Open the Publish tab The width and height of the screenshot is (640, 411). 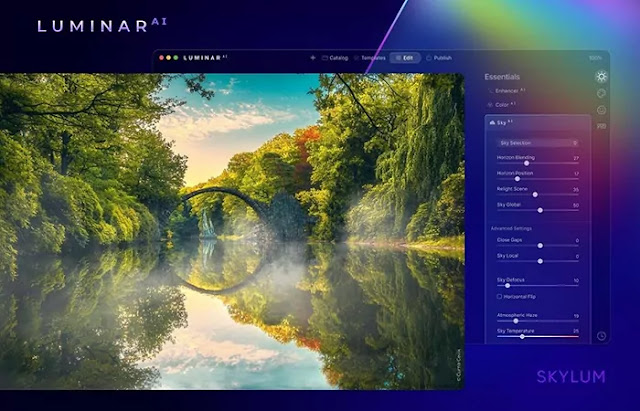click(x=439, y=58)
